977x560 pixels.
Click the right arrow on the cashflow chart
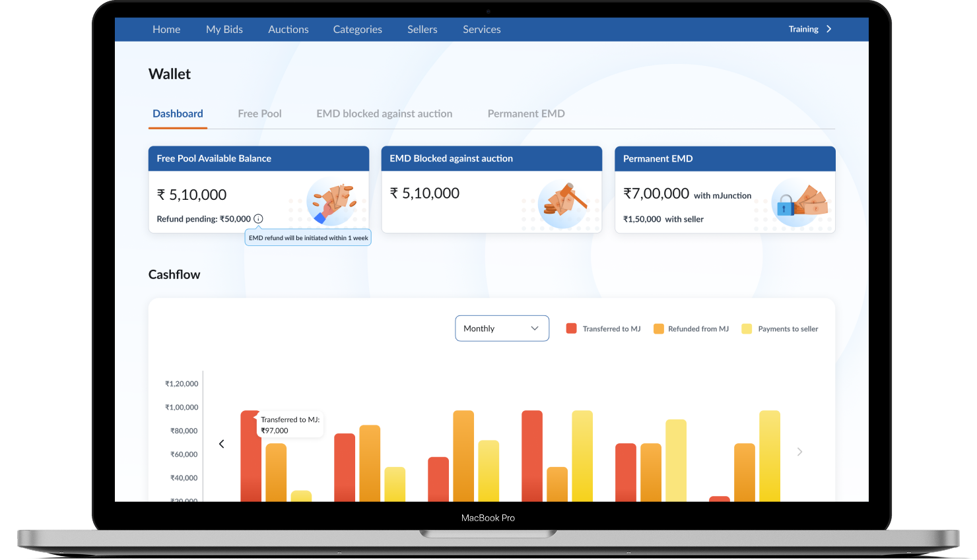pos(799,451)
